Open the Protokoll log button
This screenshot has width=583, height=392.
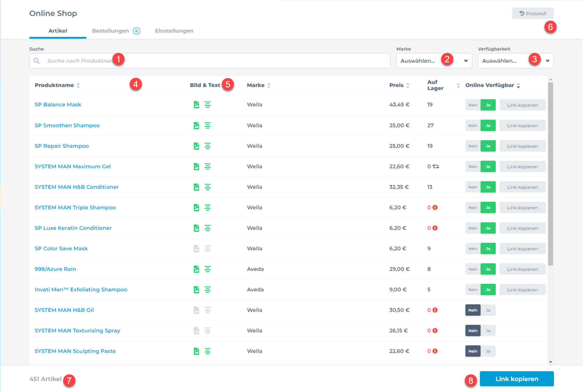pyautogui.click(x=533, y=13)
